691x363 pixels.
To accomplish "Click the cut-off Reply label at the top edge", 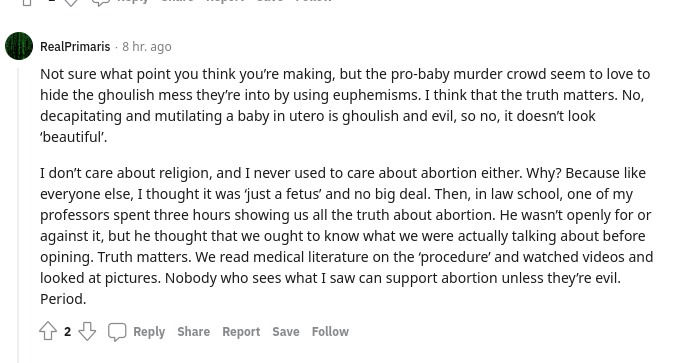I will click(x=133, y=1).
